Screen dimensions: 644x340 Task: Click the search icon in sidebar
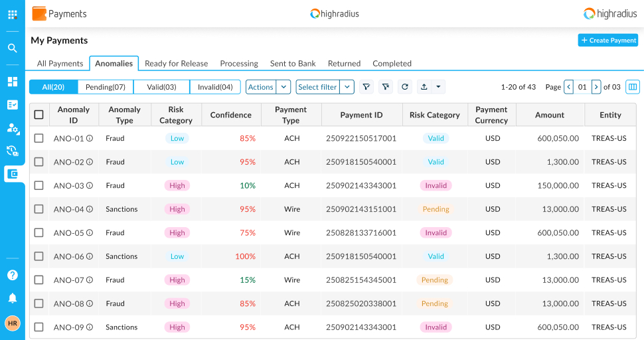[12, 48]
